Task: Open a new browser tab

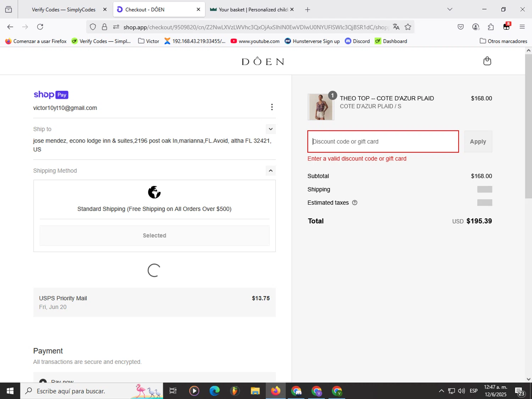Action: (307, 10)
